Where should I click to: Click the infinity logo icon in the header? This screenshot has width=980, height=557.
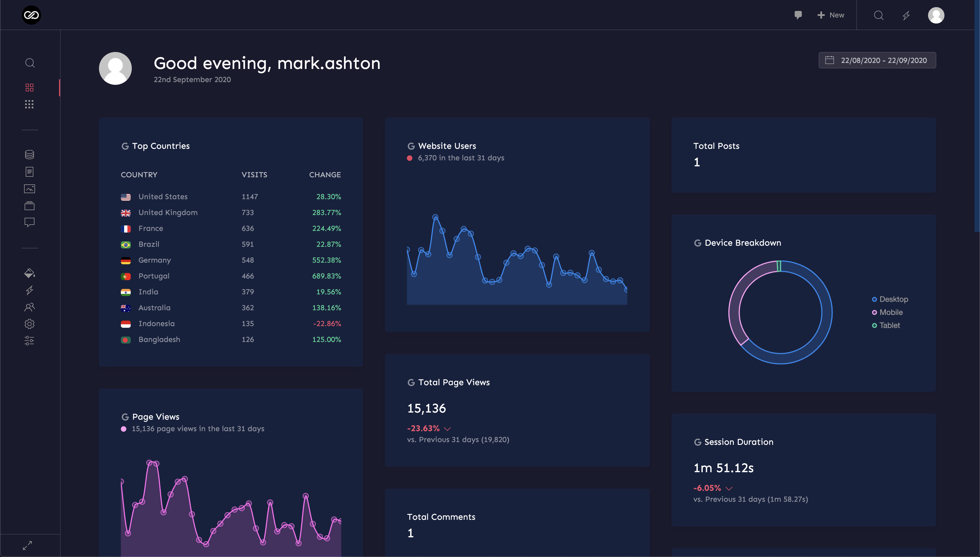31,15
